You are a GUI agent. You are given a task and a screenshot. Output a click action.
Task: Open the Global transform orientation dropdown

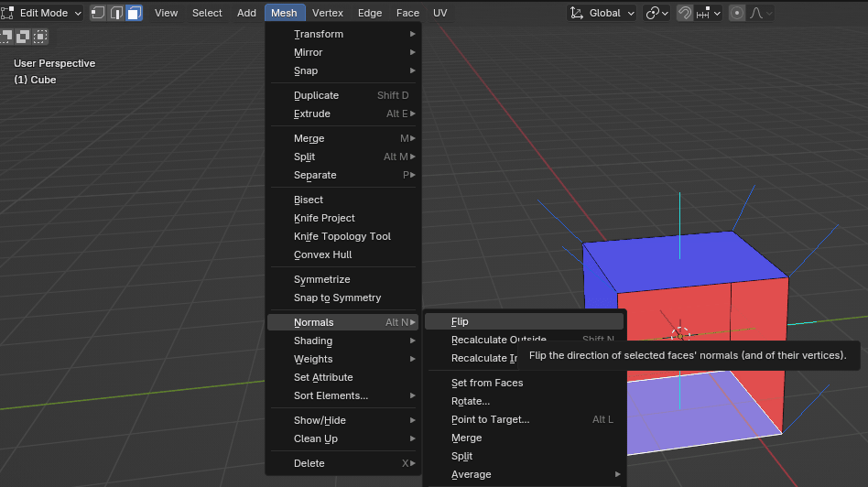click(602, 13)
